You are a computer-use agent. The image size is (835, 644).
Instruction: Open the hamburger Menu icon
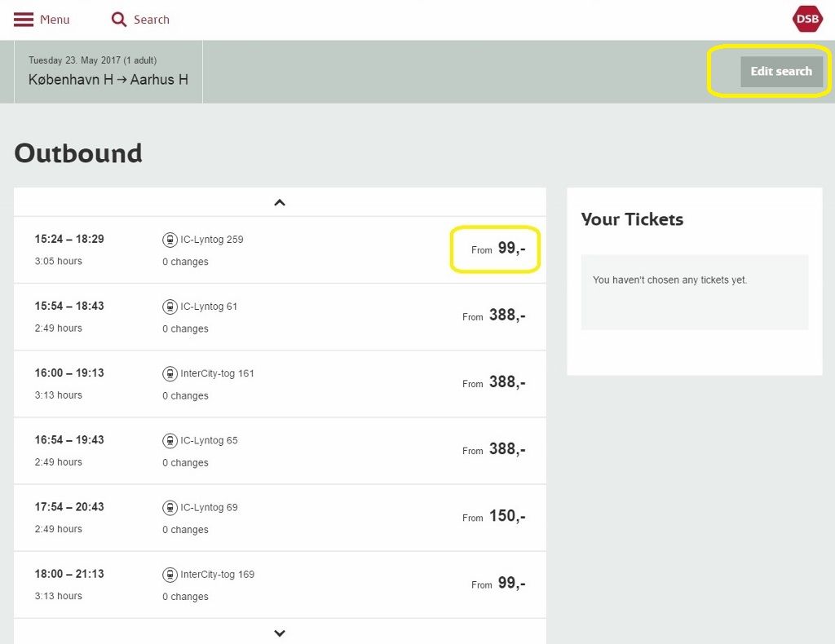24,20
